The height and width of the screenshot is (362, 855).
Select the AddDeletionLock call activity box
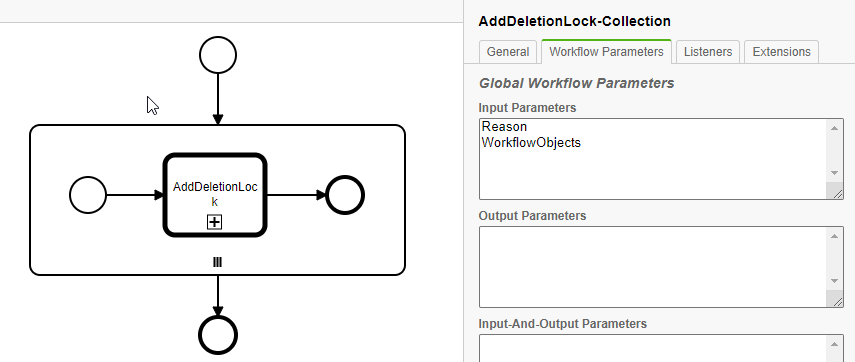click(215, 195)
